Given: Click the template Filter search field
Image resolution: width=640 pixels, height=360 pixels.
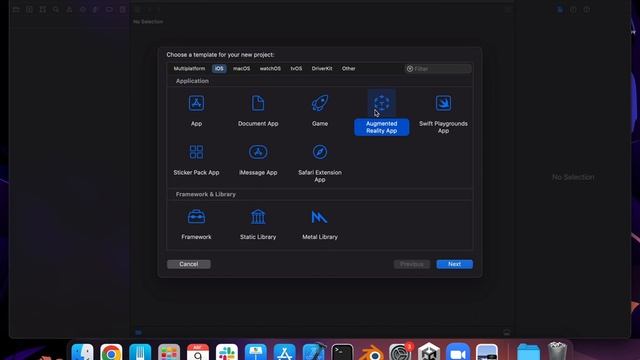Looking at the screenshot, I should coord(438,69).
